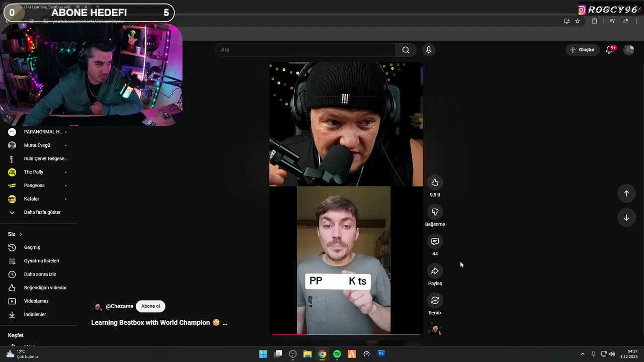Open File Explorer from taskbar
The image size is (644, 362).
(307, 354)
